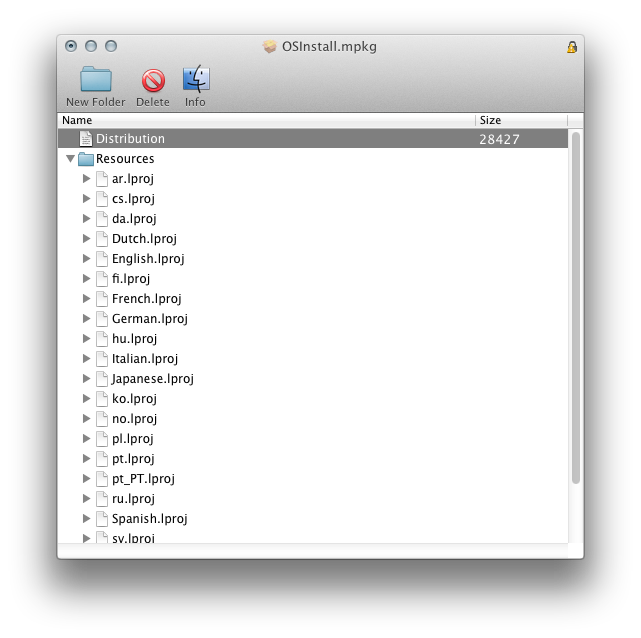This screenshot has width=641, height=638.
Task: Select the da.lproj row name
Action: (134, 219)
